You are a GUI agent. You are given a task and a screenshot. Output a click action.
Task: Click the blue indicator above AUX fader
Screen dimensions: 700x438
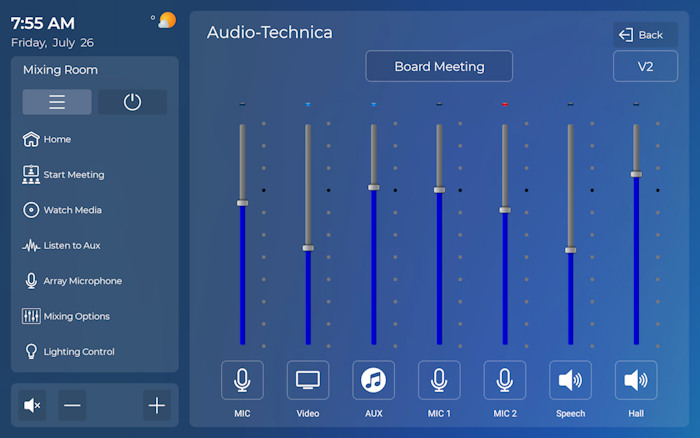coord(374,104)
